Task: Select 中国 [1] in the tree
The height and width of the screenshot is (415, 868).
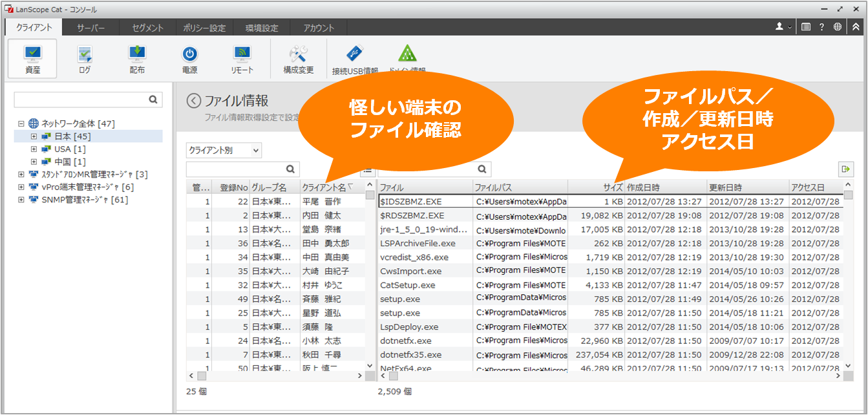Action: click(70, 162)
